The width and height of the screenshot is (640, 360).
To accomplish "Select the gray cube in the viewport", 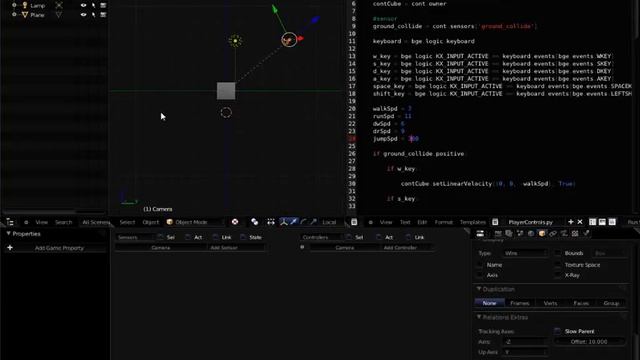I will 226,91.
